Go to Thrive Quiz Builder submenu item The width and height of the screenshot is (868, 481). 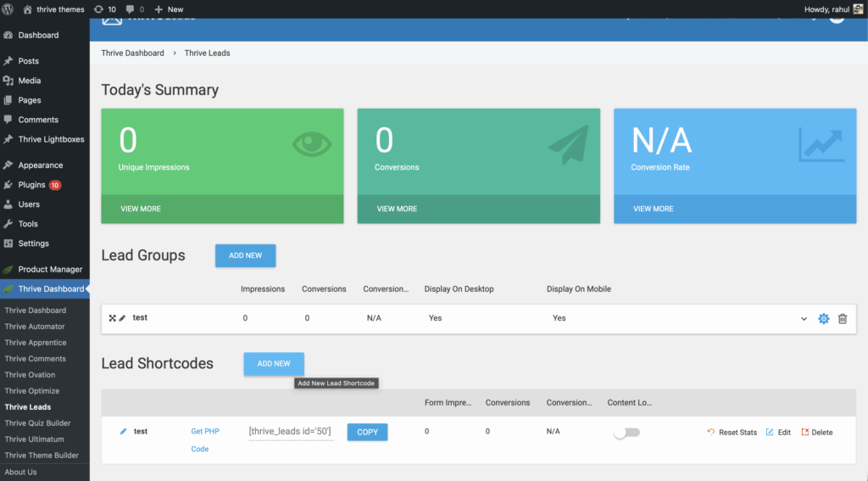(37, 423)
